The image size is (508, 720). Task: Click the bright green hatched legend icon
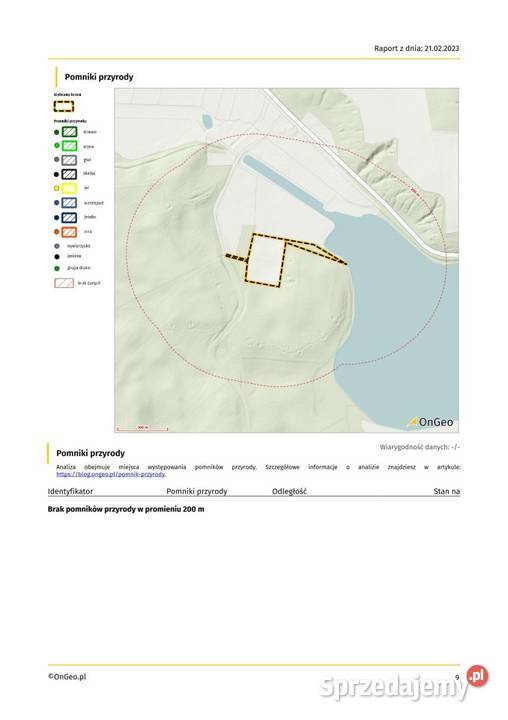tap(69, 146)
